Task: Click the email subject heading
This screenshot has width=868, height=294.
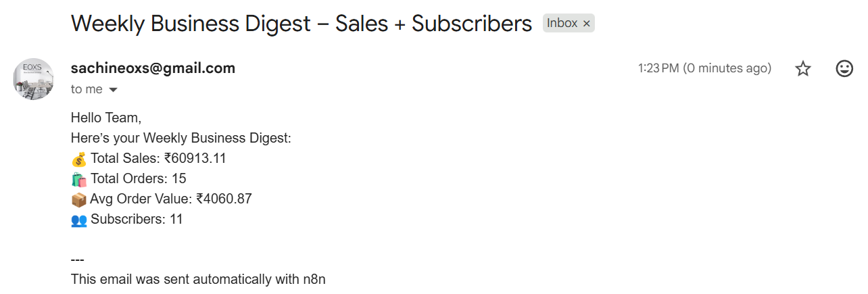Action: click(x=302, y=24)
